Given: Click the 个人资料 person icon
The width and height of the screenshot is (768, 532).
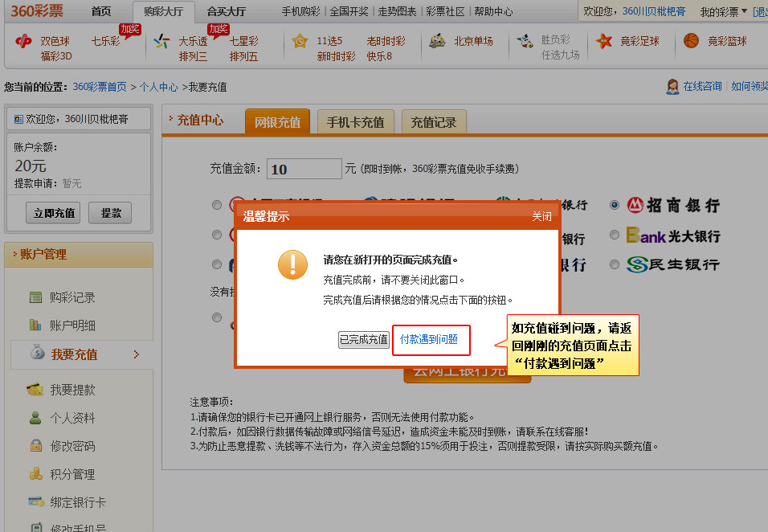Looking at the screenshot, I should pos(35,418).
